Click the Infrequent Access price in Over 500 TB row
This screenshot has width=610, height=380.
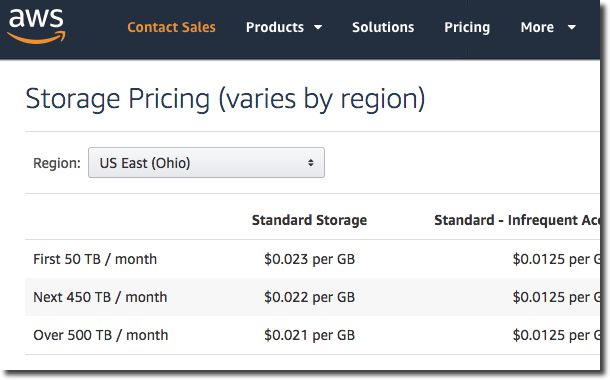coord(556,335)
